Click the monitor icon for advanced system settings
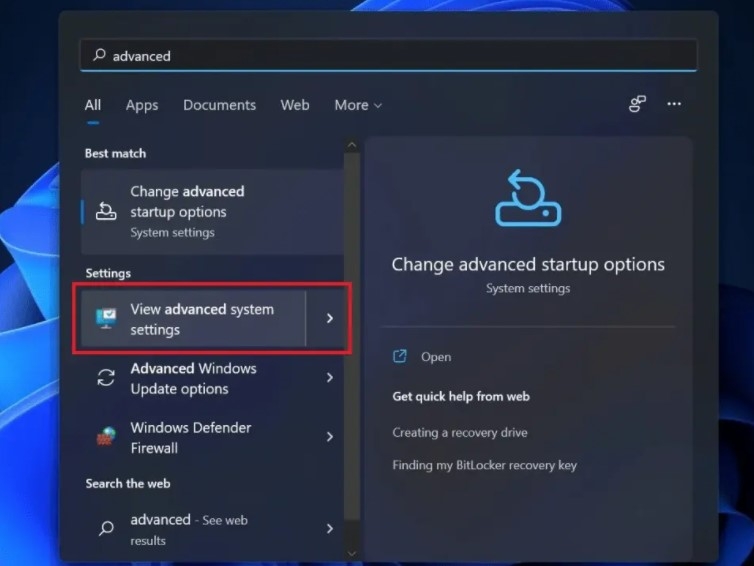 (x=106, y=319)
